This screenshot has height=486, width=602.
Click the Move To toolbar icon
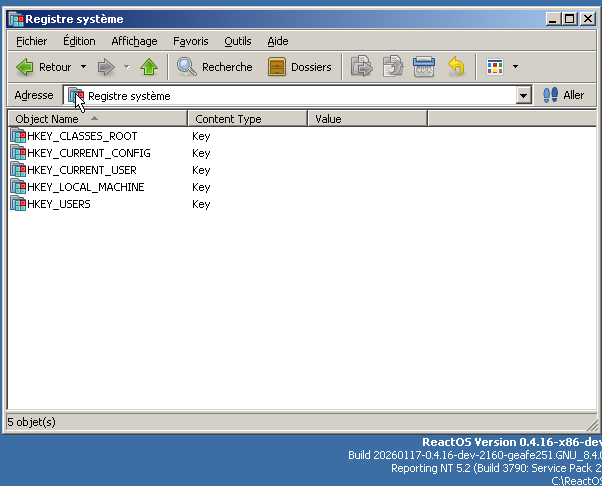362,67
